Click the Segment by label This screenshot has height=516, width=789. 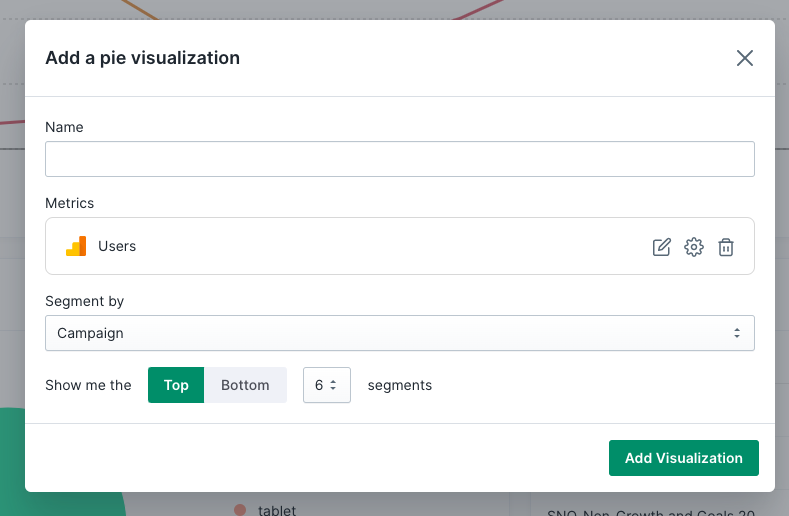[84, 301]
